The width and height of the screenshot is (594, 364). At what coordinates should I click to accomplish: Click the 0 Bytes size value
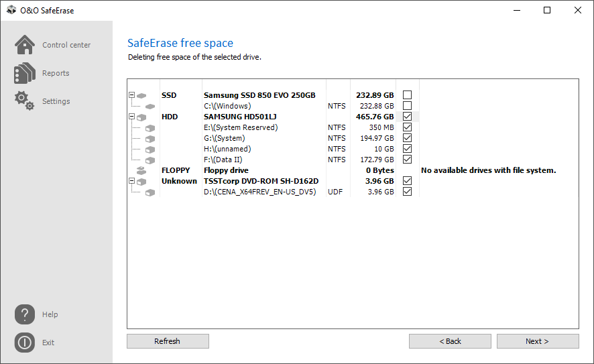pos(380,170)
